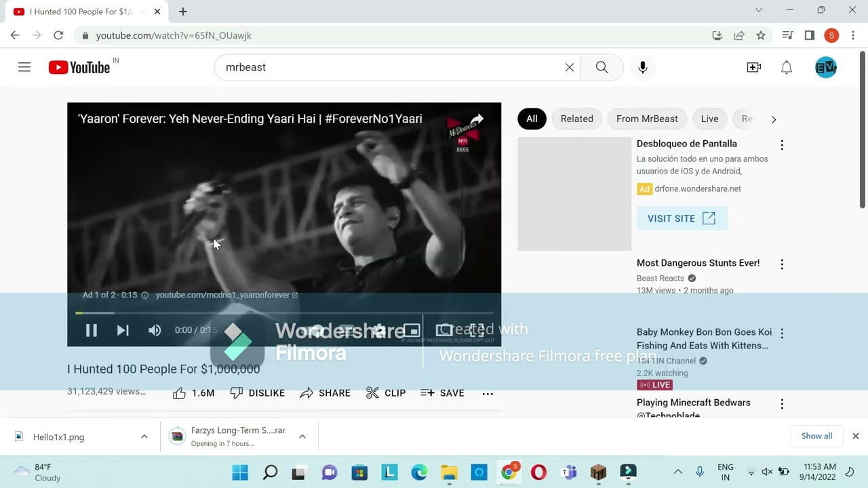868x488 pixels.
Task: Open ad info circle icon
Action: (x=144, y=296)
